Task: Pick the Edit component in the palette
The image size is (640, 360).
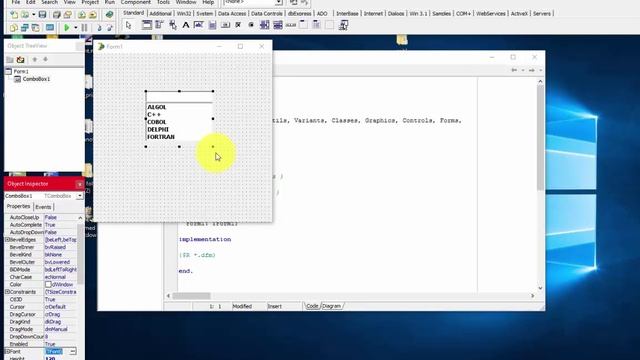Action: coord(199,25)
